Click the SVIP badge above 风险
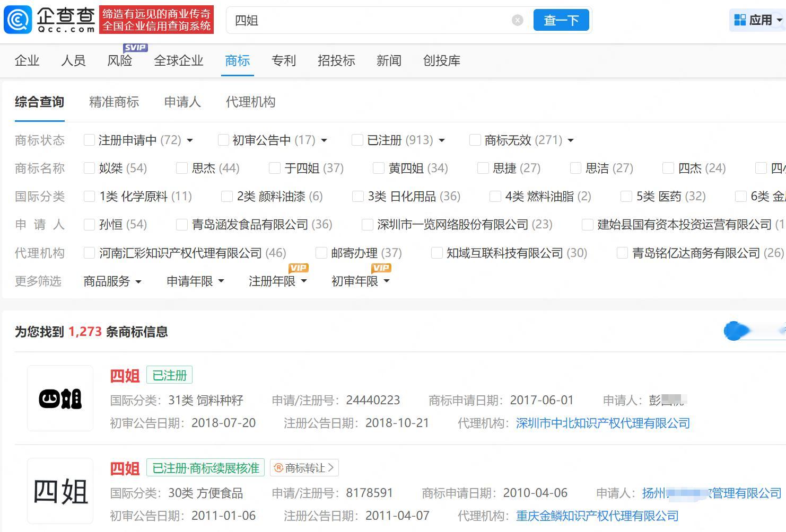This screenshot has height=532, width=786. point(135,48)
